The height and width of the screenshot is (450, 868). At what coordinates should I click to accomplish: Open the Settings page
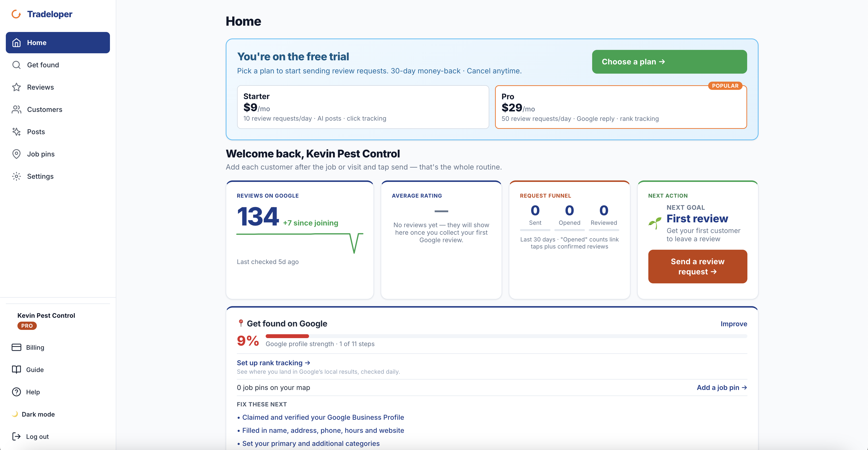click(58, 176)
